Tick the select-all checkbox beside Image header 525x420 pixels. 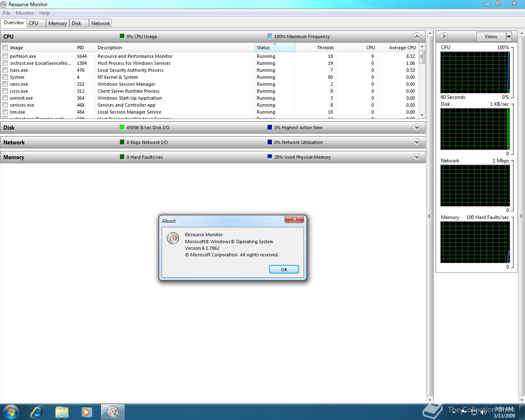point(5,48)
